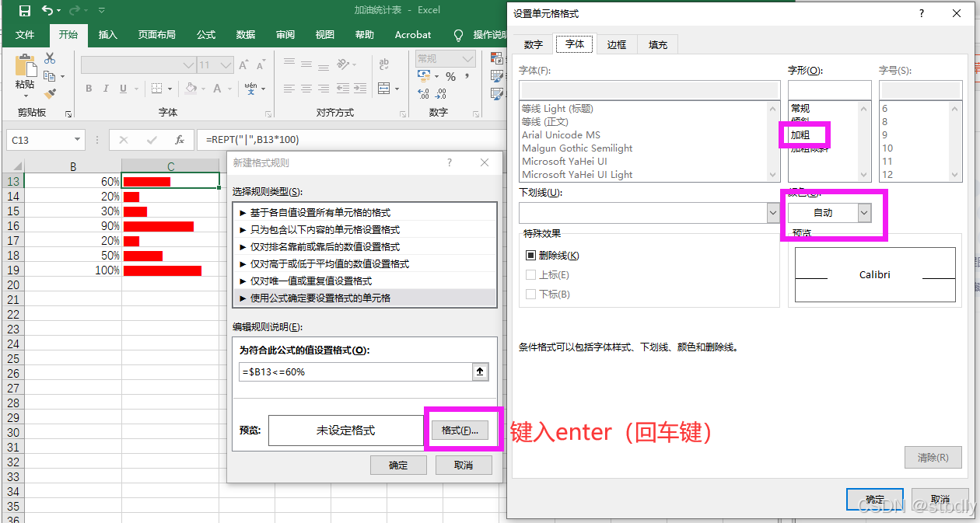Image resolution: width=980 pixels, height=523 pixels.
Task: Click the Merge and Center icon
Action: tap(385, 89)
